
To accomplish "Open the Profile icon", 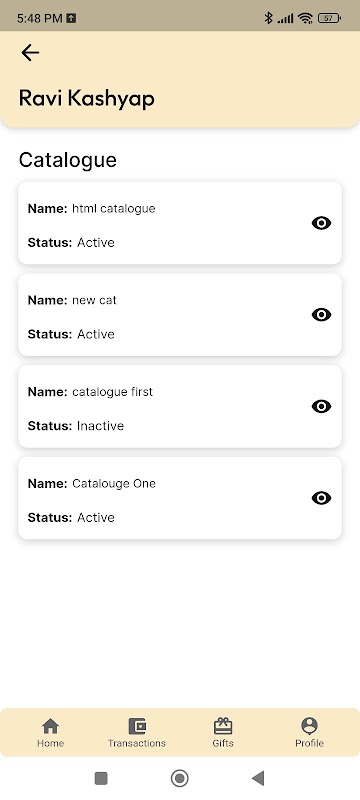I will click(x=310, y=726).
